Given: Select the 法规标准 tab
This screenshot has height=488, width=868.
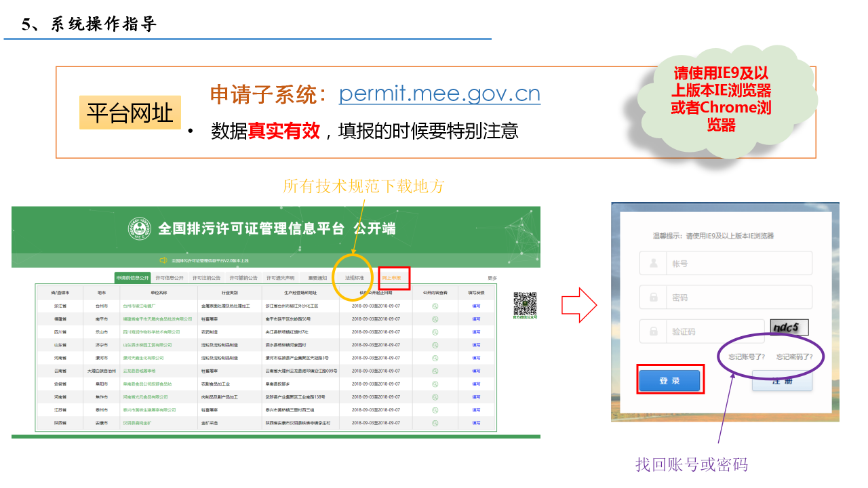Looking at the screenshot, I should click(354, 278).
